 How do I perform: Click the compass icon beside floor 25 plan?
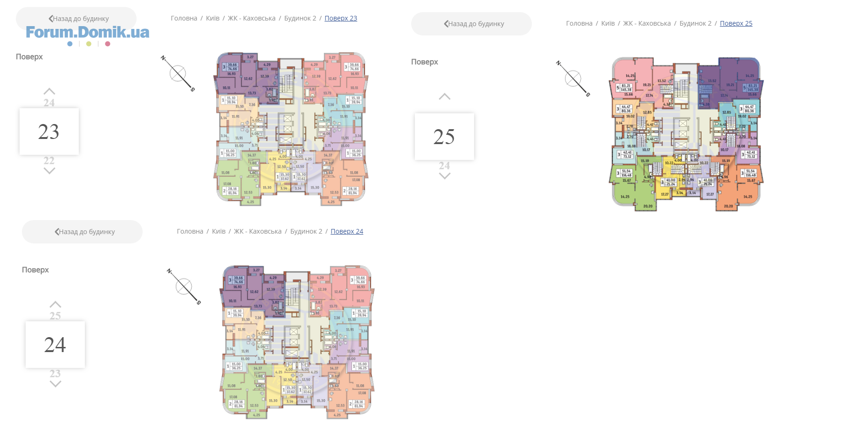[x=573, y=79]
